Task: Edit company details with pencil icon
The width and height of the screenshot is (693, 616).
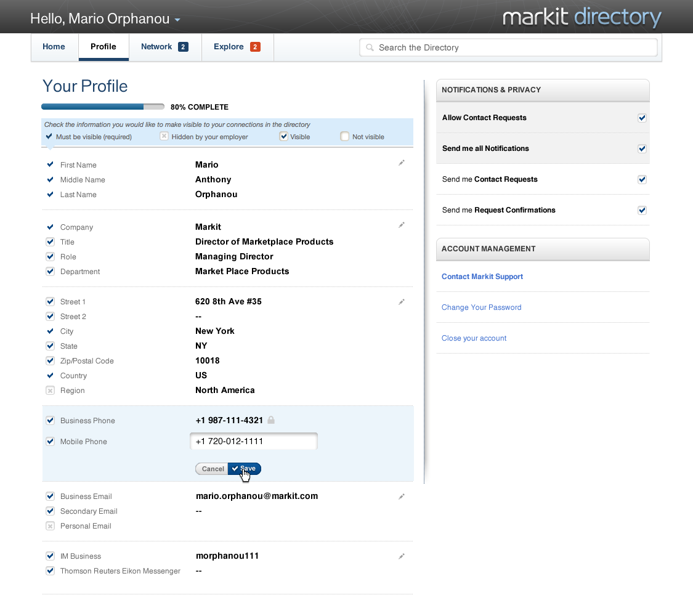Action: coord(402,225)
